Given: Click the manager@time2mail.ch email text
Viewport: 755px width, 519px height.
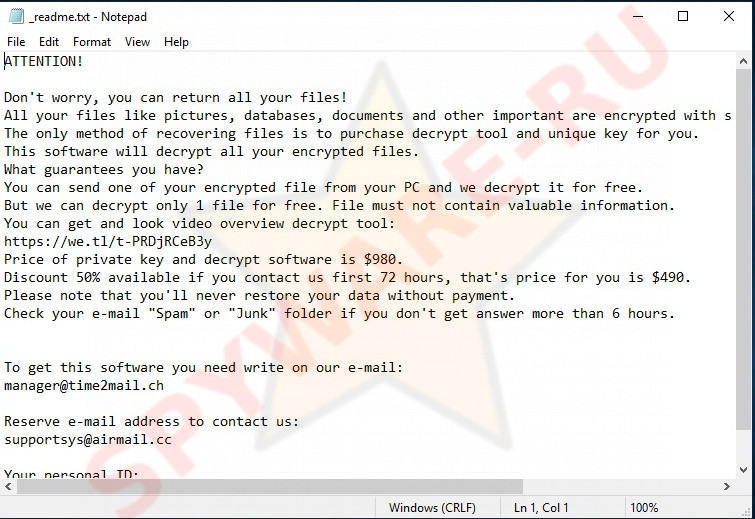Looking at the screenshot, I should click(x=84, y=385).
